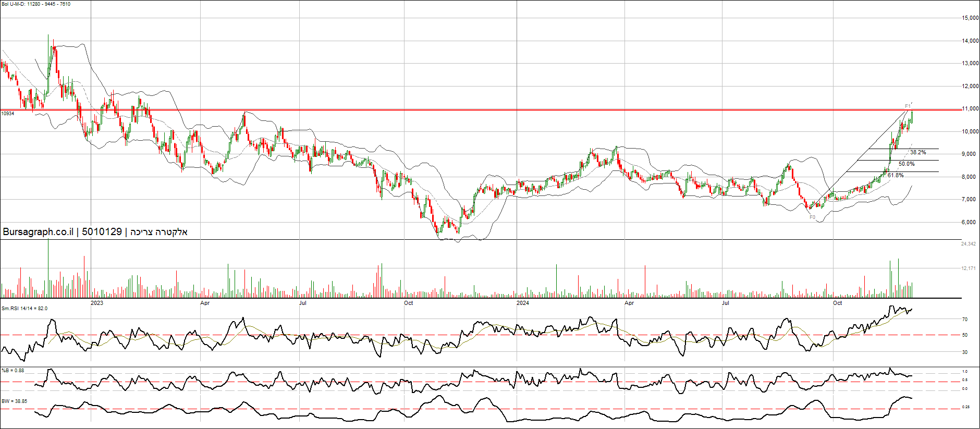Click the F1 Fibonacci anchor label
Screen dimensions: 980x429
[x=908, y=106]
